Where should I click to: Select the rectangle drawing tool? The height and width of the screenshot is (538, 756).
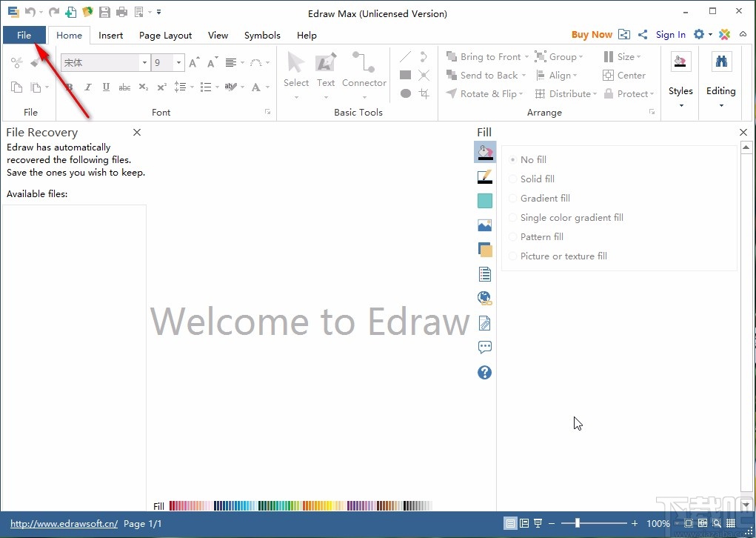(x=406, y=75)
